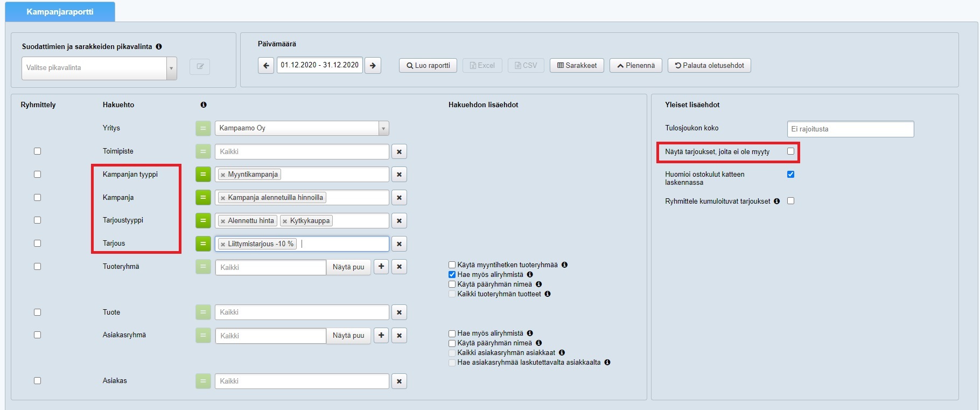Clear the Kampanjan tyyppi filter with X
The image size is (980, 410).
pyautogui.click(x=399, y=175)
